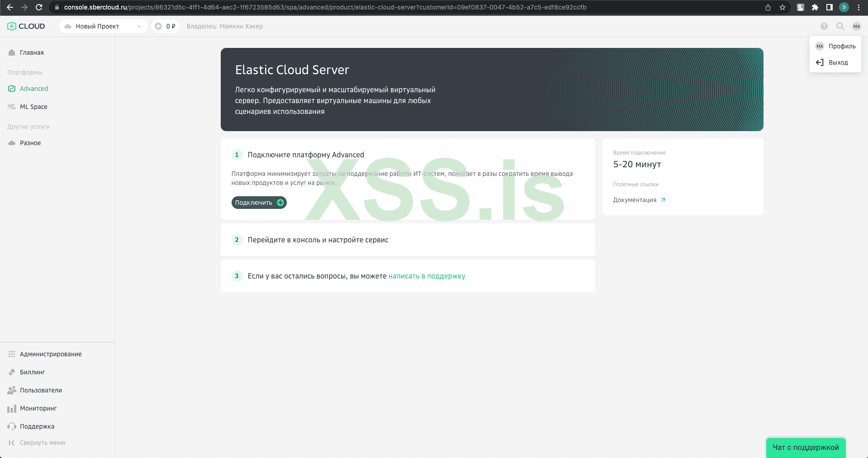The width and height of the screenshot is (868, 458).
Task: Reload the page with the refresh icon
Action: click(x=39, y=7)
